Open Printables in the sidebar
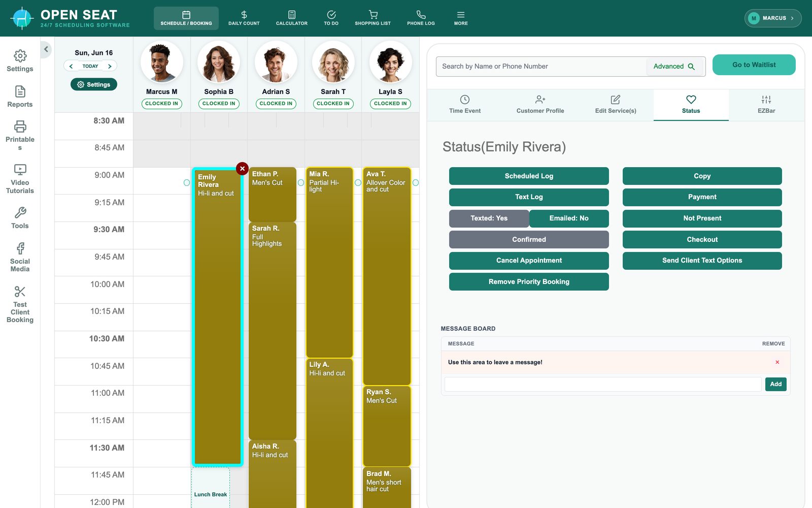 pyautogui.click(x=20, y=135)
